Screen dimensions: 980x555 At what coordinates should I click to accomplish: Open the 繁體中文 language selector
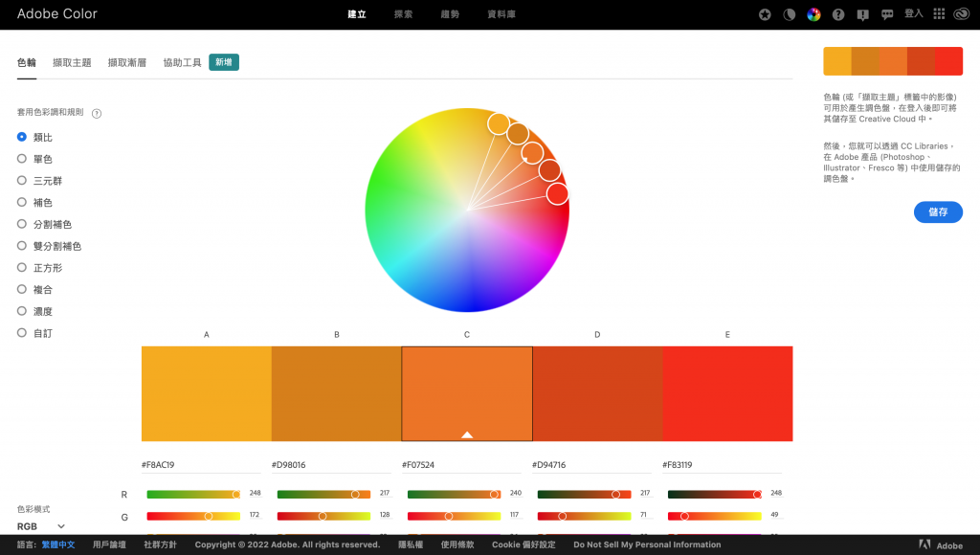[58, 545]
